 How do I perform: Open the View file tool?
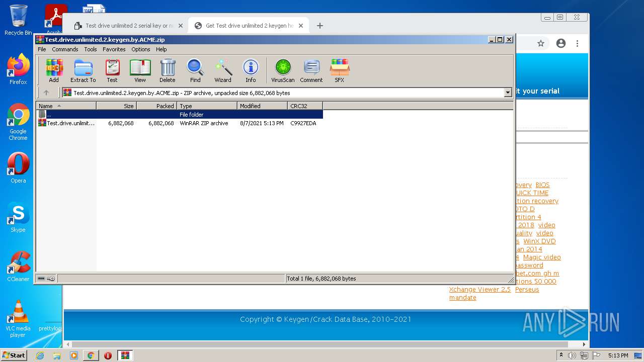point(140,70)
